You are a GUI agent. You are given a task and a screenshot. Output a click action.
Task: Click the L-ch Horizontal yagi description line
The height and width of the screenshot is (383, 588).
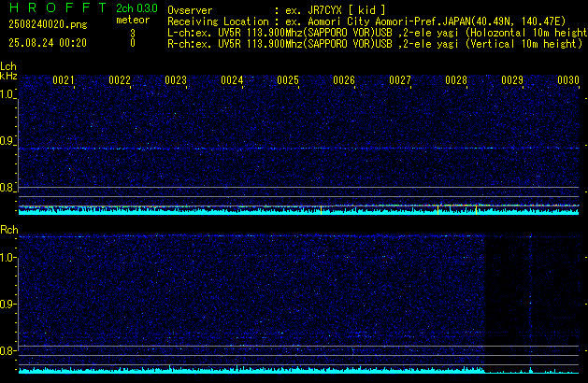[x=378, y=33]
